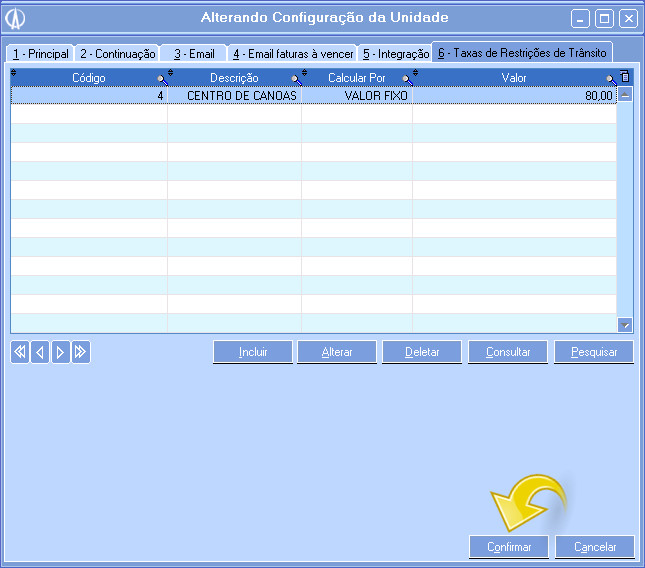Click the Deletar button
645x568 pixels.
(422, 352)
